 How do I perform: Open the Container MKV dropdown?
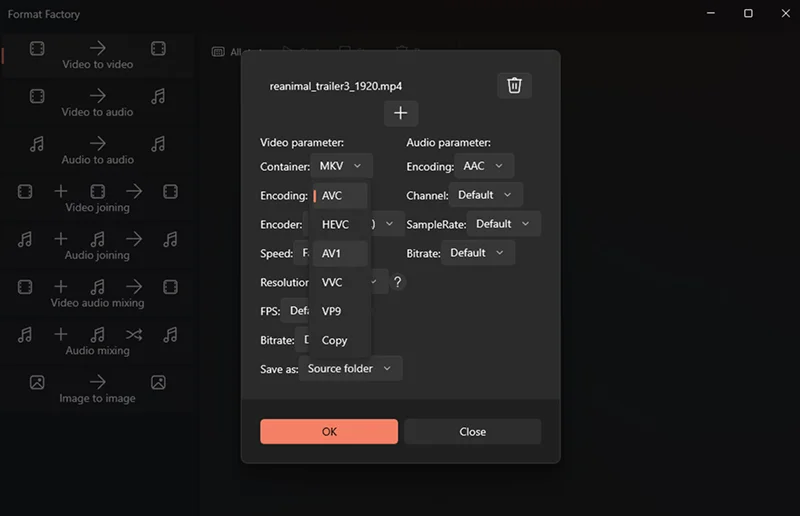coord(341,166)
